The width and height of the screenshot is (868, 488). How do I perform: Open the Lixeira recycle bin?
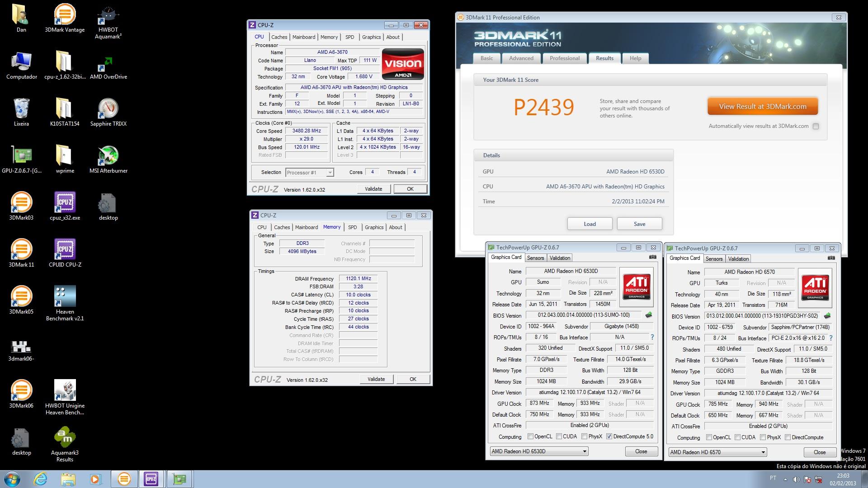(21, 112)
